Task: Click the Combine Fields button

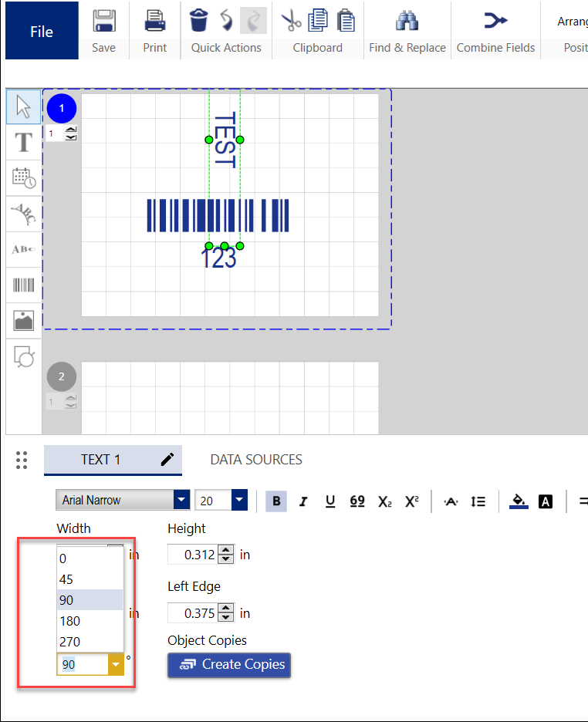Action: pos(495,29)
